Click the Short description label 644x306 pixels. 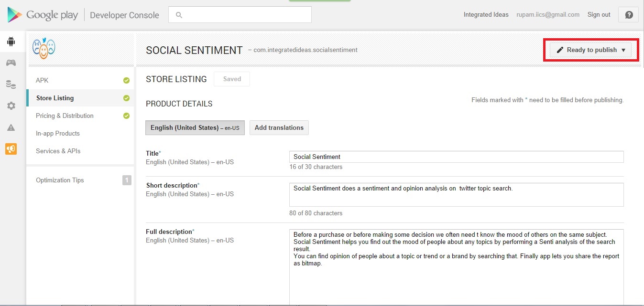(x=172, y=185)
